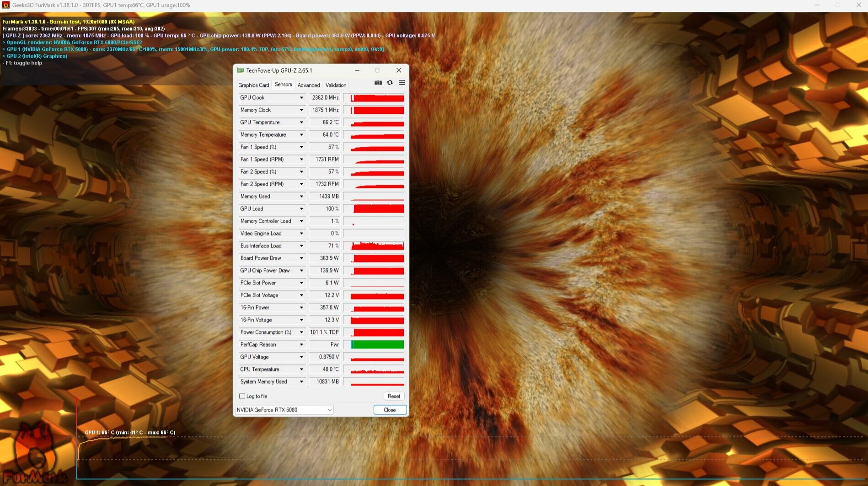
Task: Expand the Fan 2 Speed (RPM) dropdown
Action: pos(301,184)
